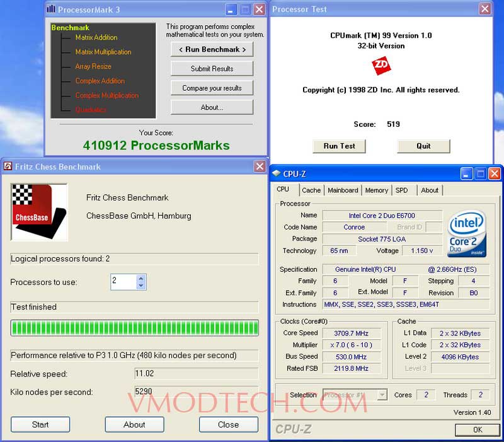Click the Technology value 65 nm
This screenshot has height=442, width=504.
339,250
